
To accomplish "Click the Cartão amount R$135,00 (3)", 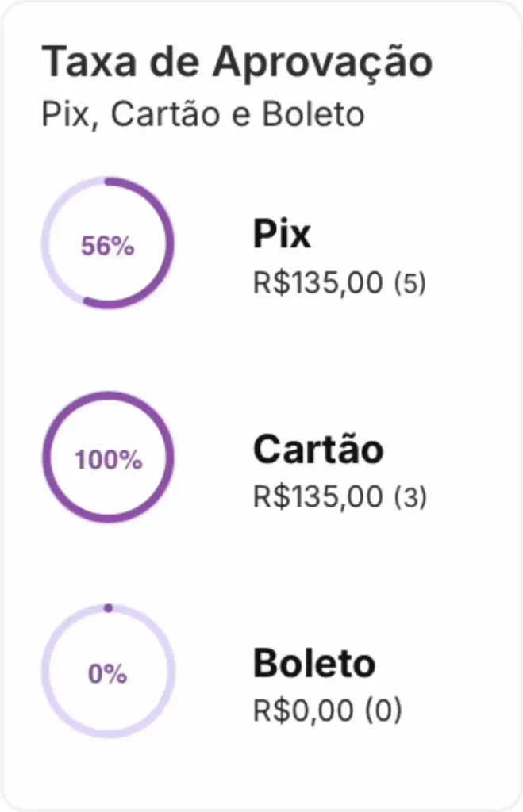I will pyautogui.click(x=340, y=496).
